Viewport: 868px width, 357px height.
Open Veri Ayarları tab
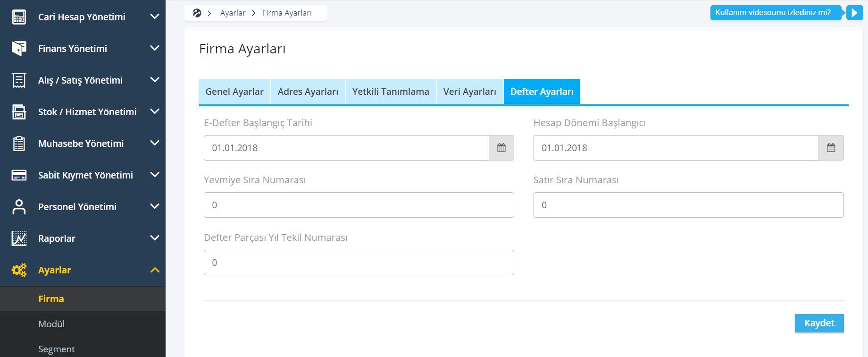tap(470, 92)
